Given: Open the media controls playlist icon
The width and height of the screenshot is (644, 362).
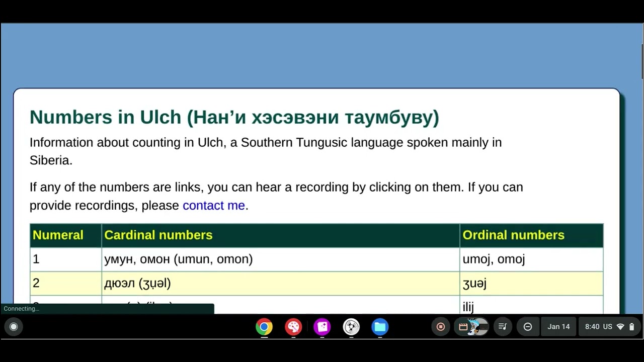Looking at the screenshot, I should (x=502, y=327).
